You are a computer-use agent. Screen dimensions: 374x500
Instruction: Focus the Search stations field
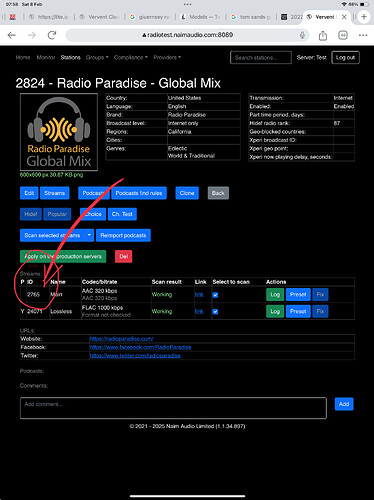(261, 58)
